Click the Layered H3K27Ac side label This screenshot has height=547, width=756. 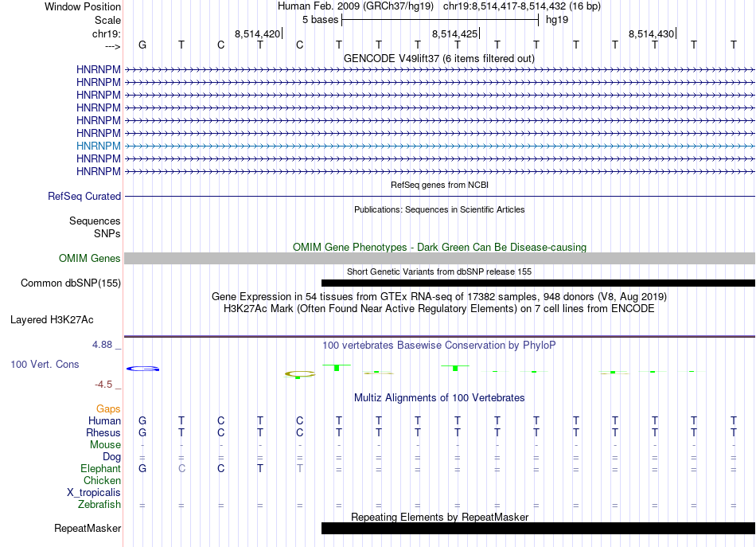[x=52, y=320]
